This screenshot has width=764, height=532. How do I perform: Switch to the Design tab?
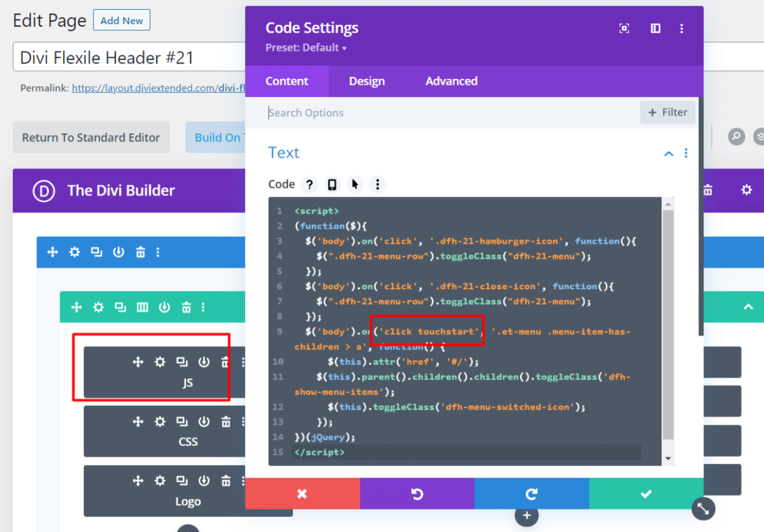pyautogui.click(x=367, y=81)
